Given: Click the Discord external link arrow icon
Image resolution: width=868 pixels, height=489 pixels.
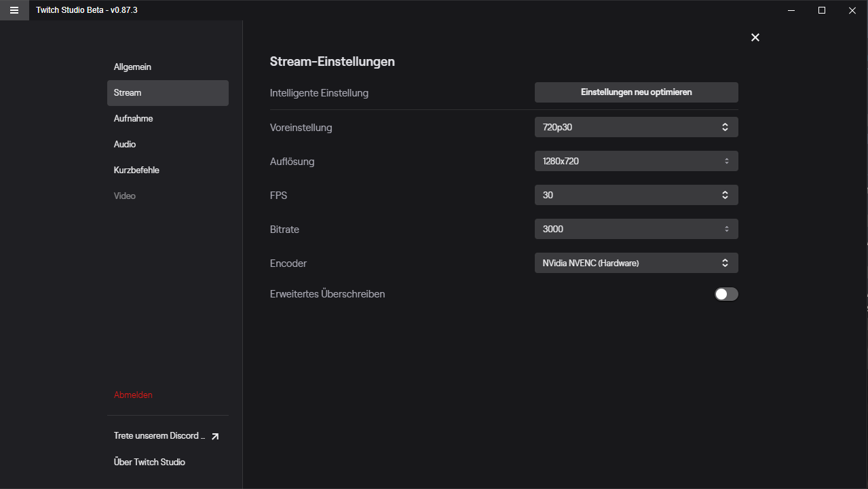Looking at the screenshot, I should click(215, 437).
